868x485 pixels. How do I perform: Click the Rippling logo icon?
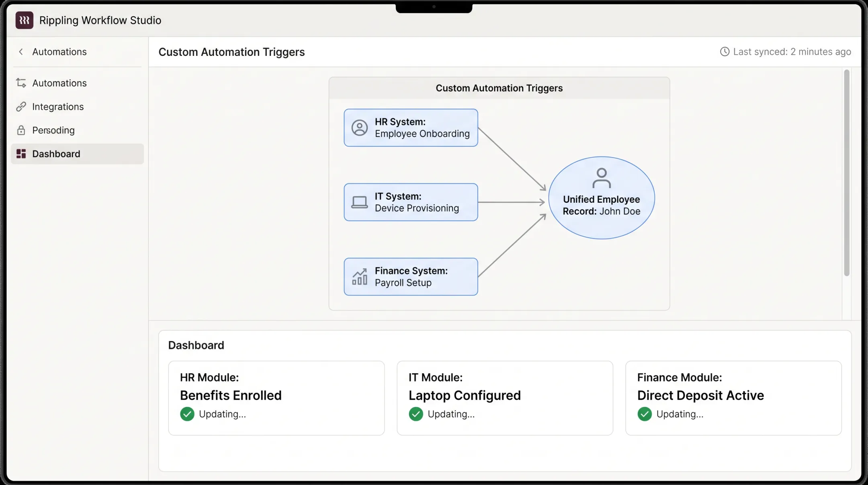pyautogui.click(x=24, y=20)
